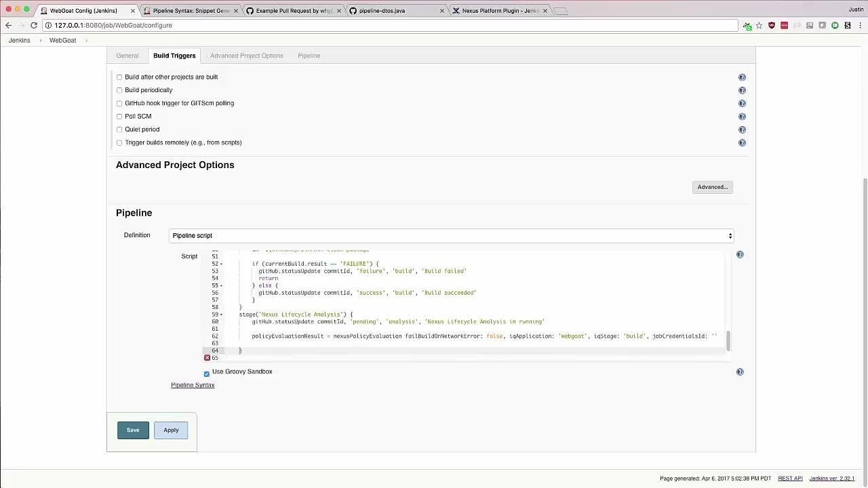Show help for Use Groovy Sandbox
868x488 pixels.
pos(740,372)
